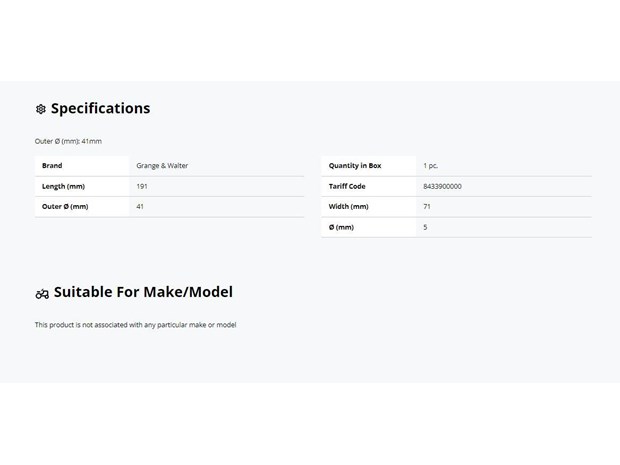Click the tractor icon beside Suitable For Make/Model
Screen dimensions: 620x465
[x=42, y=294]
